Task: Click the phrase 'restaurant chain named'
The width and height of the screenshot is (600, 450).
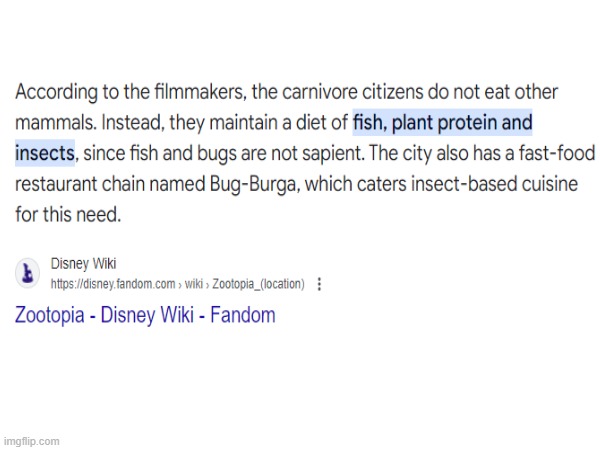Action: tap(110, 184)
